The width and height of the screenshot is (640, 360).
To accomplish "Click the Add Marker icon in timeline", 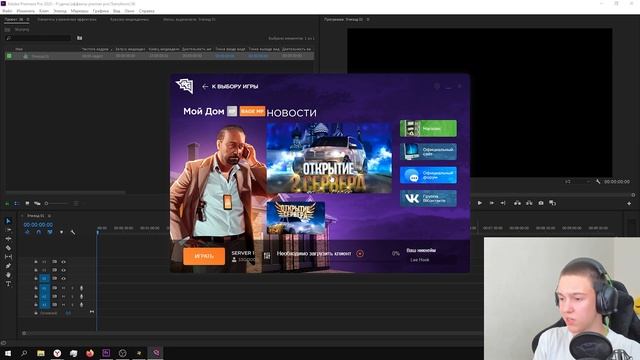I will (62, 232).
